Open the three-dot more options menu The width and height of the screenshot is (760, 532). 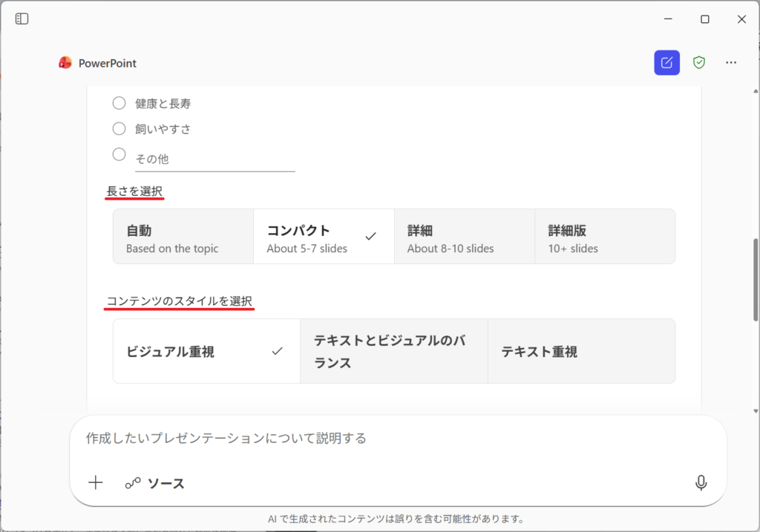pyautogui.click(x=731, y=63)
